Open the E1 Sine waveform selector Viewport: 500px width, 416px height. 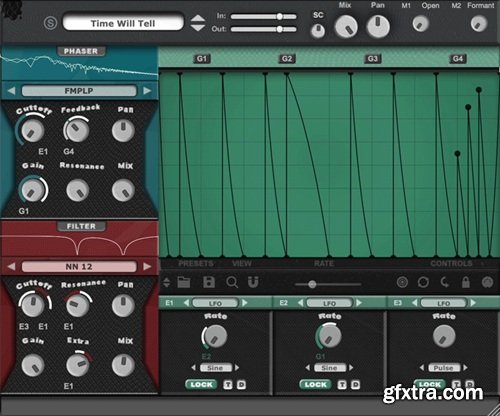(x=215, y=368)
